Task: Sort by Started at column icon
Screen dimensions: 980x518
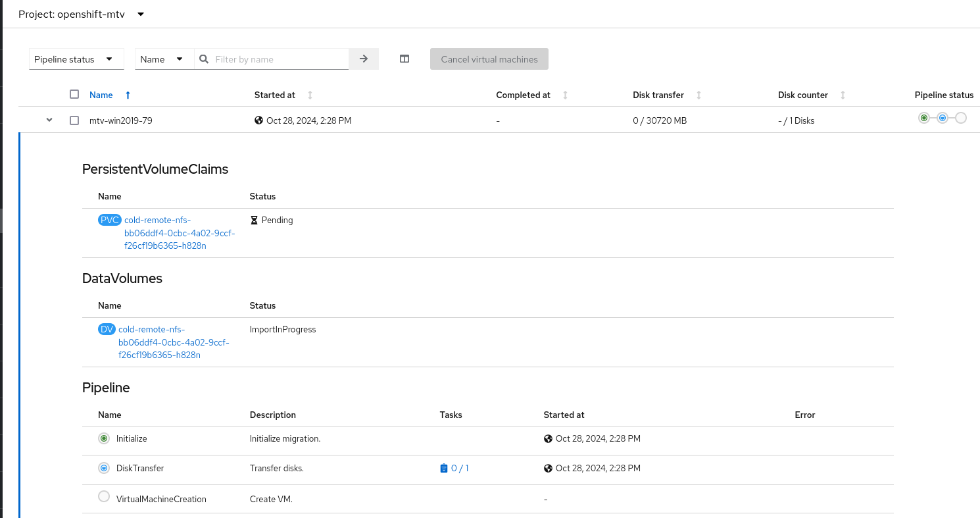Action: click(310, 95)
